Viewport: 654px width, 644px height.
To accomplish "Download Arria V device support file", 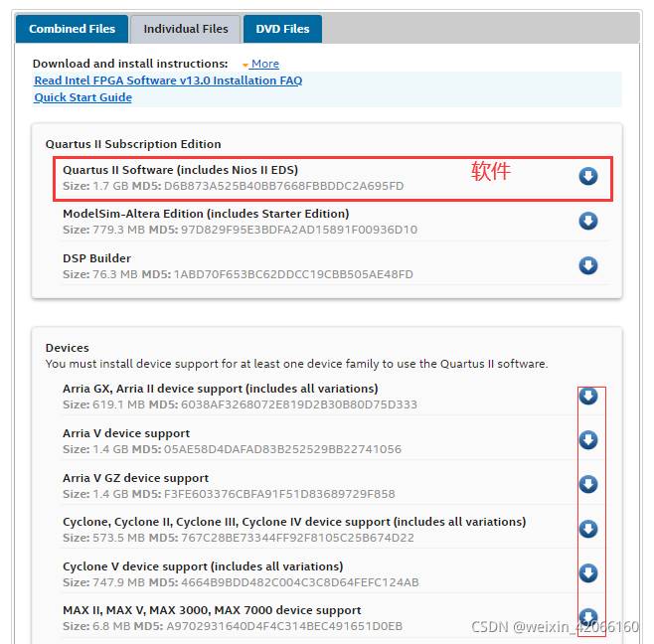I will click(588, 440).
